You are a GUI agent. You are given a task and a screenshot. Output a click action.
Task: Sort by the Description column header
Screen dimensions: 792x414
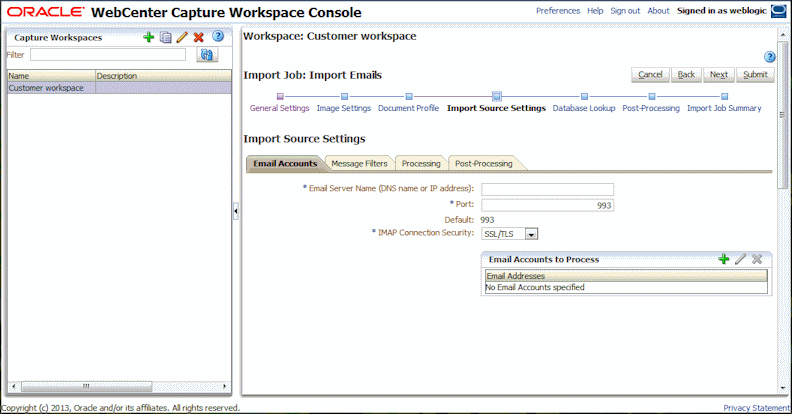(x=164, y=76)
